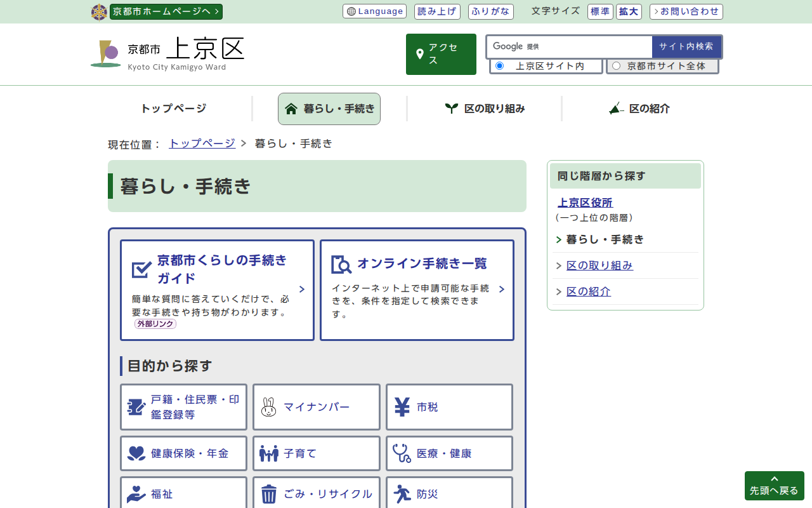Select 上京区サイト内 radio button
The image size is (812, 508).
coord(500,66)
